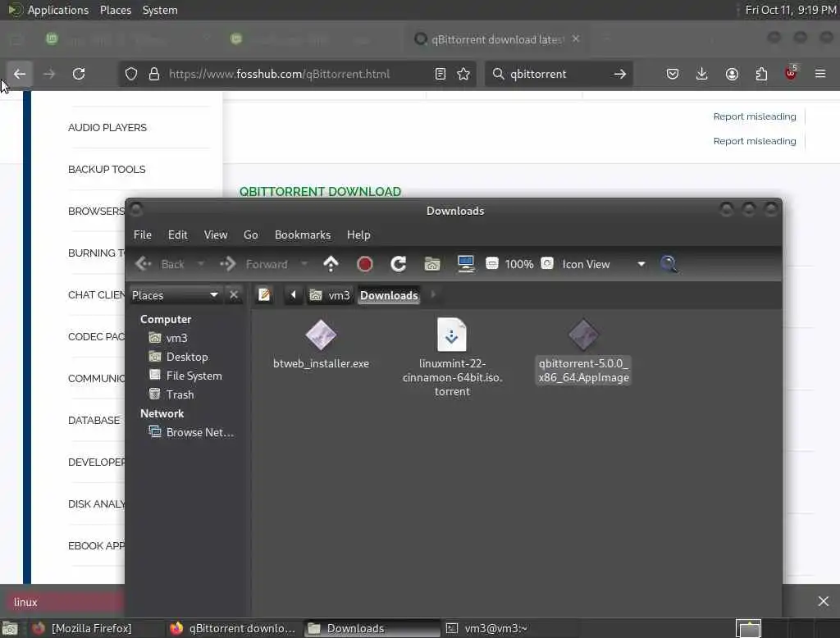
Task: Show Firefox downloads panel
Action: tap(702, 74)
